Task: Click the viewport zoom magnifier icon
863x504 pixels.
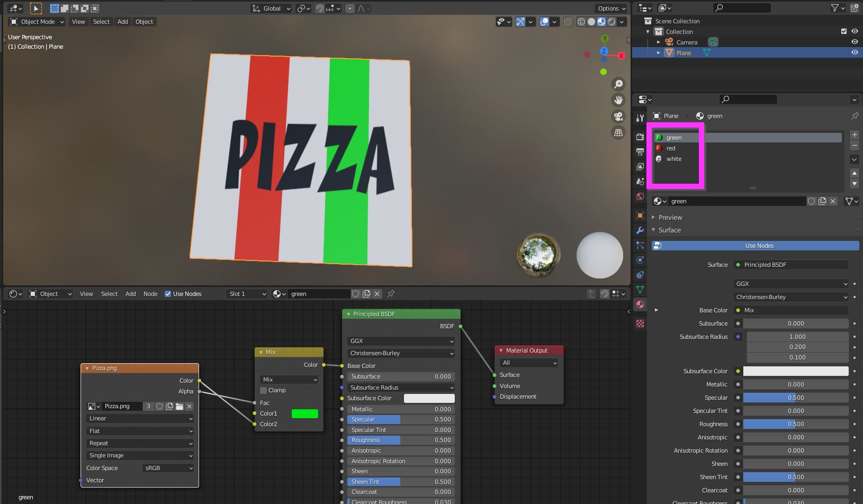Action: 618,84
